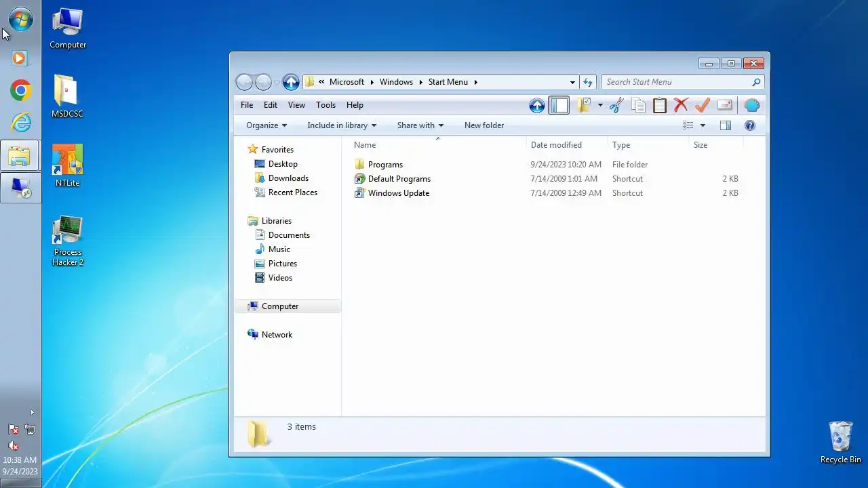Expand the address bar history dropdown
The image size is (868, 488).
tap(572, 82)
